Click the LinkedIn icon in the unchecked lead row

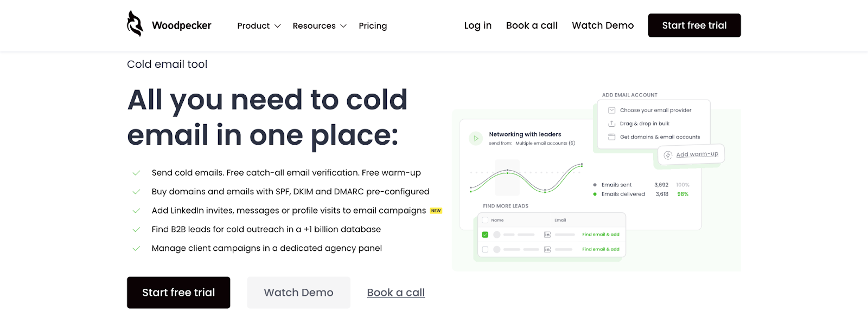coord(547,249)
